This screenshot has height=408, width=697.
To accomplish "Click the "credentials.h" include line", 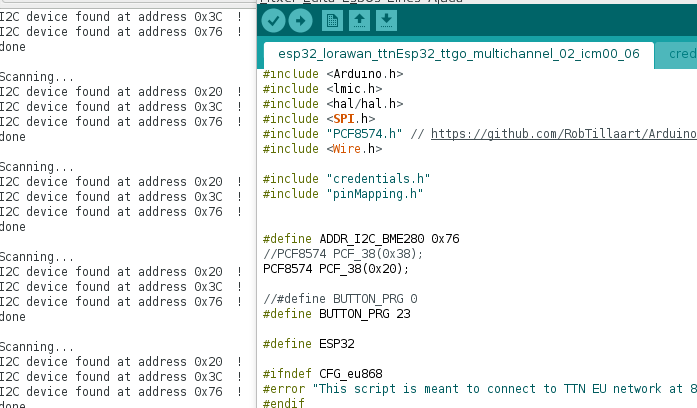I will coord(346,179).
